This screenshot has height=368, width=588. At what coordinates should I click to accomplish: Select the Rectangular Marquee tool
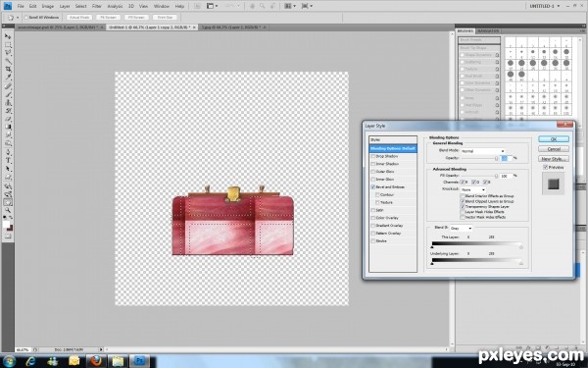[x=8, y=45]
